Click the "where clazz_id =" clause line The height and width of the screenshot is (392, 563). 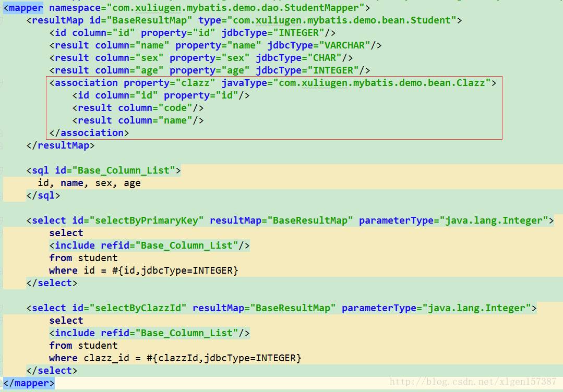(x=175, y=358)
